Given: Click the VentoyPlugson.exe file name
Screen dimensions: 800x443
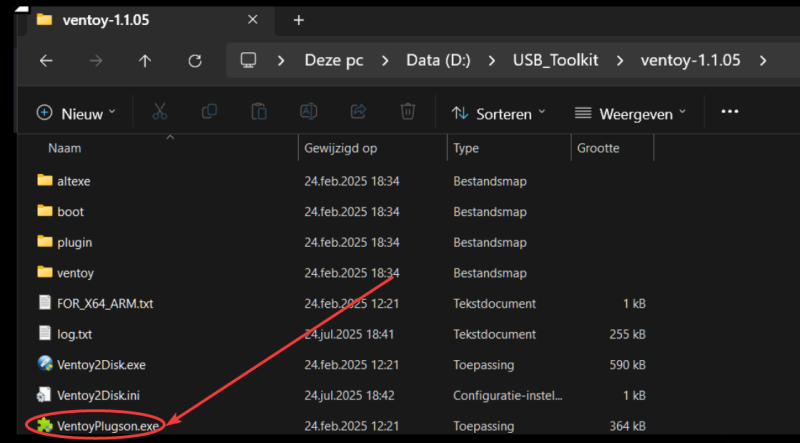Looking at the screenshot, I should 108,426.
